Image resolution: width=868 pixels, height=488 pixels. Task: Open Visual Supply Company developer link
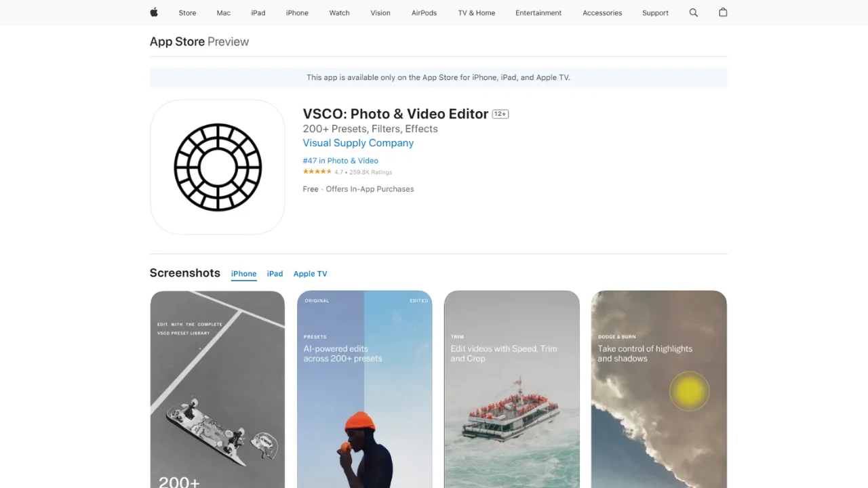tap(358, 143)
